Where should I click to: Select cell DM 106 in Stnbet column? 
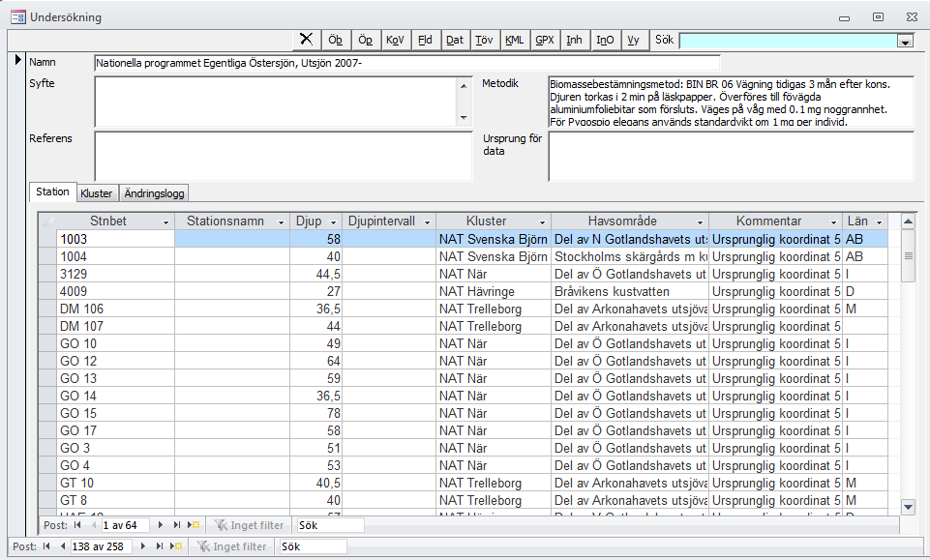(x=116, y=309)
